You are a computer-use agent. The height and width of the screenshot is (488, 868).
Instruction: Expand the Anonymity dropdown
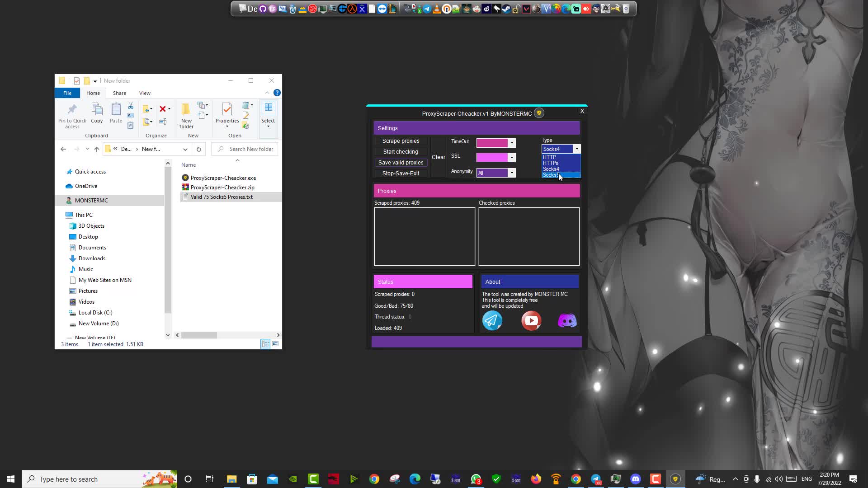pos(512,173)
